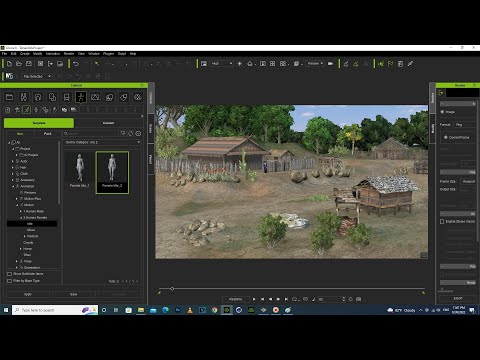The width and height of the screenshot is (480, 360).
Task: Open the Preview render mode dropdown
Action: pos(315,63)
